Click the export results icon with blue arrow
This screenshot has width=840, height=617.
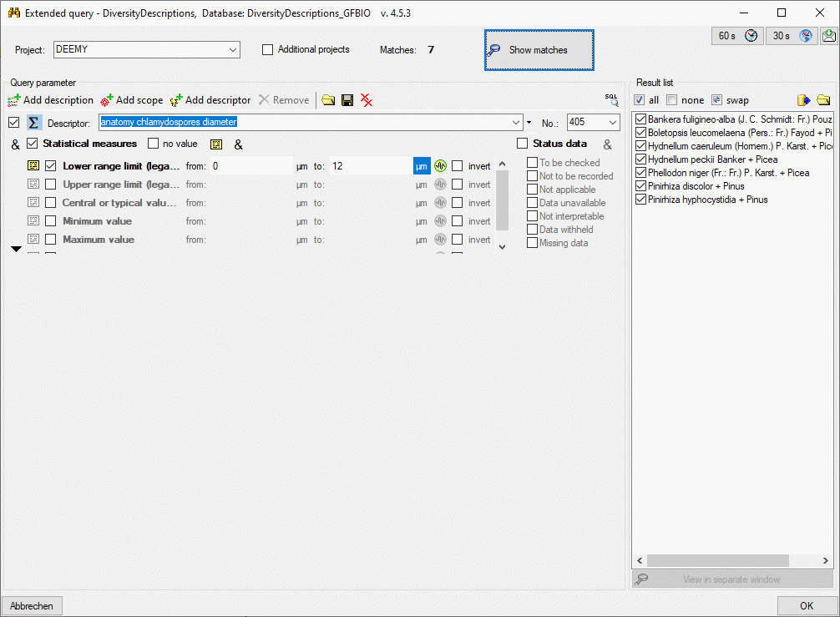(x=804, y=100)
